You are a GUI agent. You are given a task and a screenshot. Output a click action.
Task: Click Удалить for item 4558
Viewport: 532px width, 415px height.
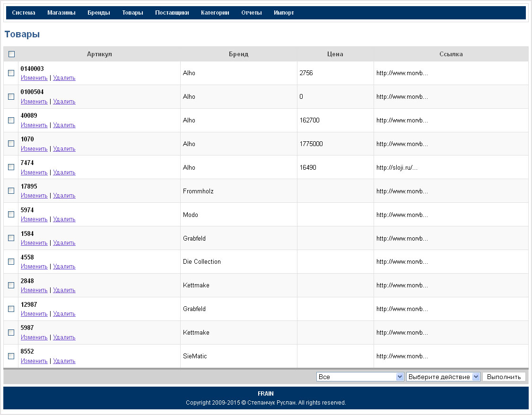click(64, 267)
